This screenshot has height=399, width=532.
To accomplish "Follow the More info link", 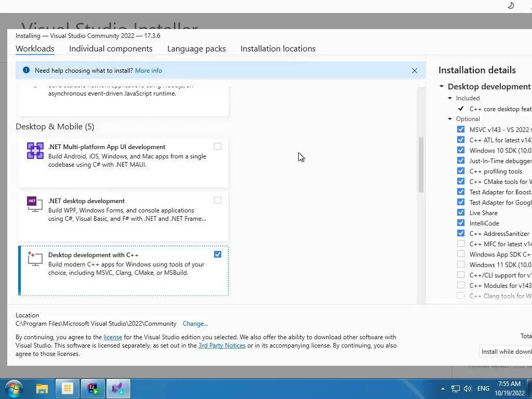I will point(149,71).
